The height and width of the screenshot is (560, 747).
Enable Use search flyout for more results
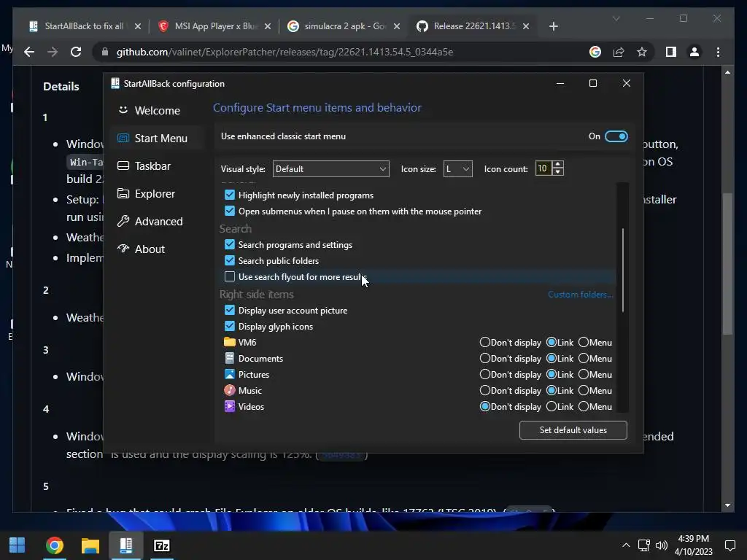pos(230,276)
